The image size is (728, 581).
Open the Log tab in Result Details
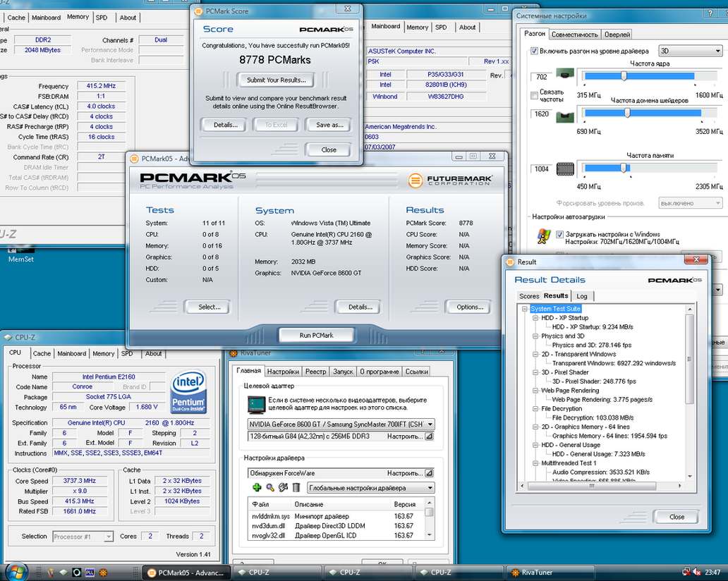click(582, 296)
